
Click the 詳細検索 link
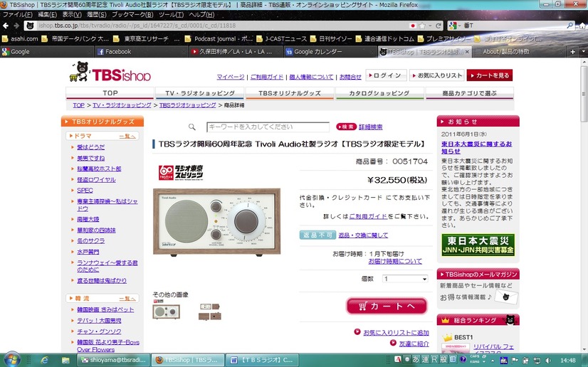click(x=370, y=127)
